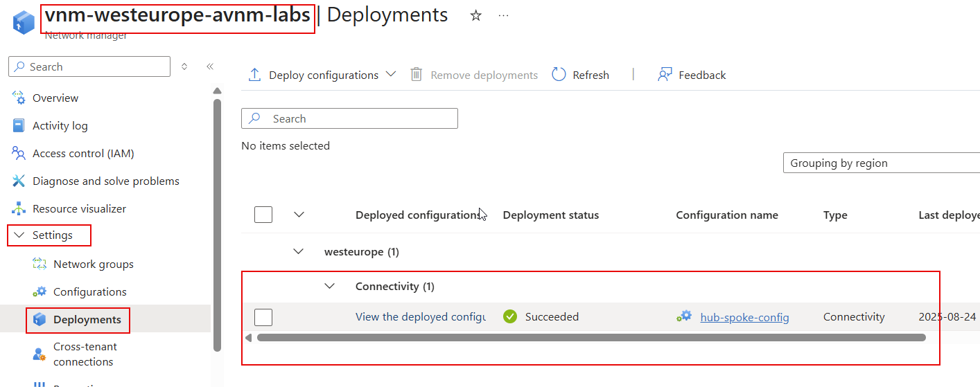Image resolution: width=980 pixels, height=387 pixels.
Task: Tick the select-all checkbox in the table header
Action: 263,215
